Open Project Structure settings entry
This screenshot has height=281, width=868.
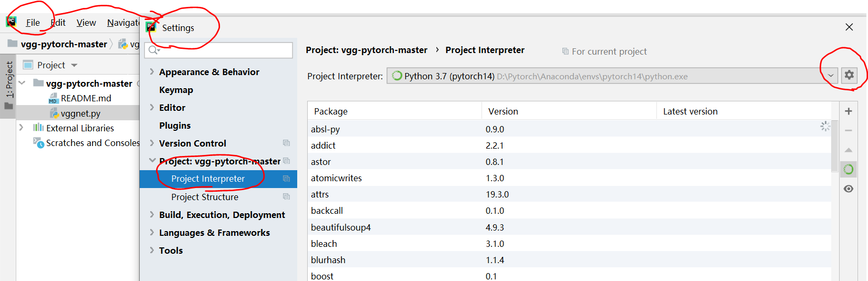pos(205,197)
